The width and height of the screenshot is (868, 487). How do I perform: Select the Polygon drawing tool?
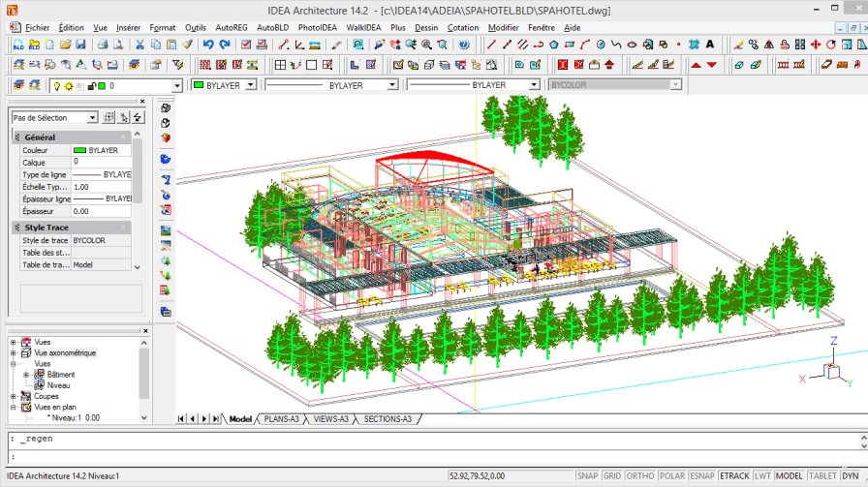coord(553,45)
